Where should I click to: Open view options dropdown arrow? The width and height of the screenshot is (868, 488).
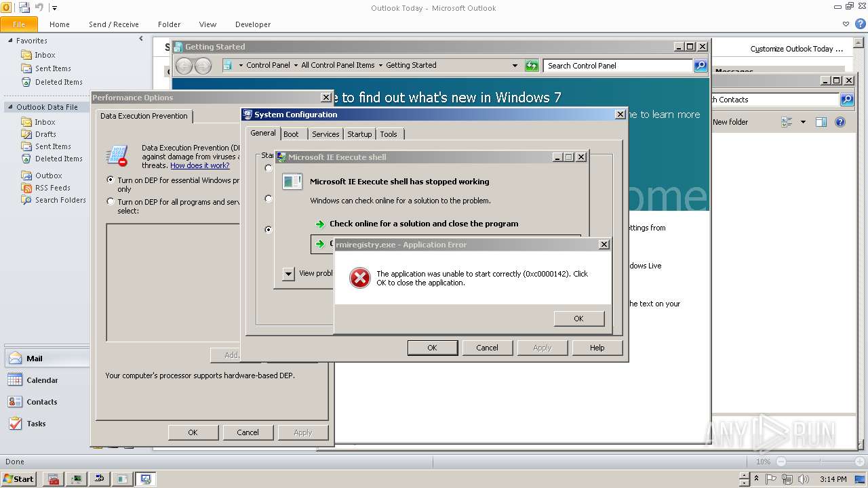(x=804, y=122)
